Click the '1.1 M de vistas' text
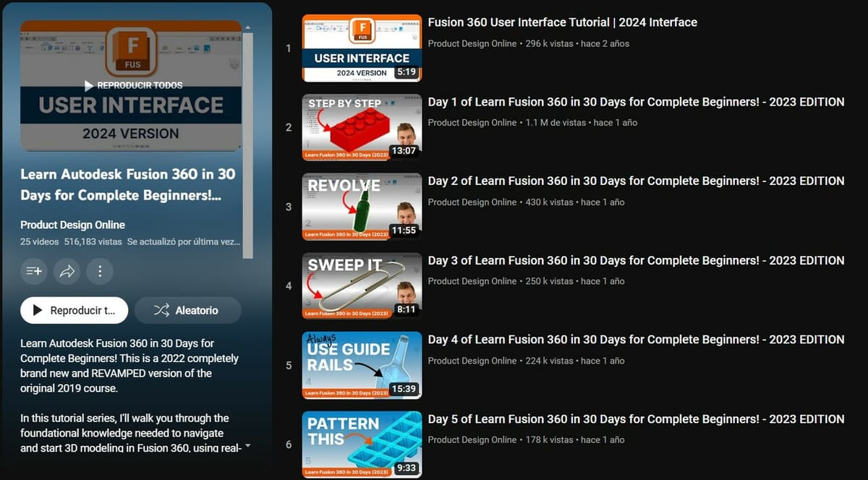Screen dimensions: 868x480 pyautogui.click(x=556, y=123)
